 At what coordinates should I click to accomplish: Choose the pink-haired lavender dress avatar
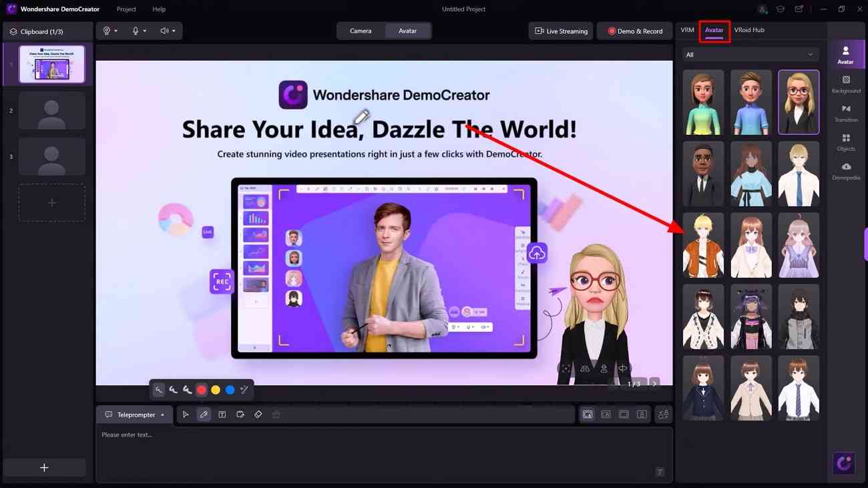coord(799,245)
